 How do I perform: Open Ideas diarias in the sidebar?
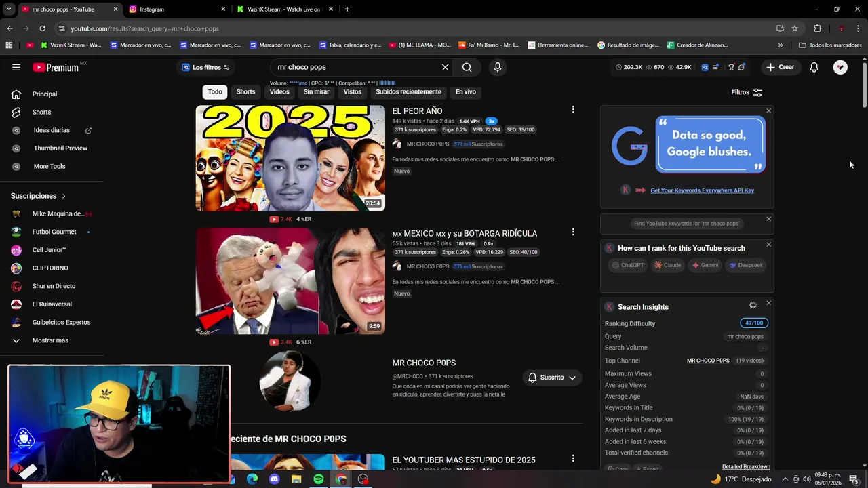[52, 130]
